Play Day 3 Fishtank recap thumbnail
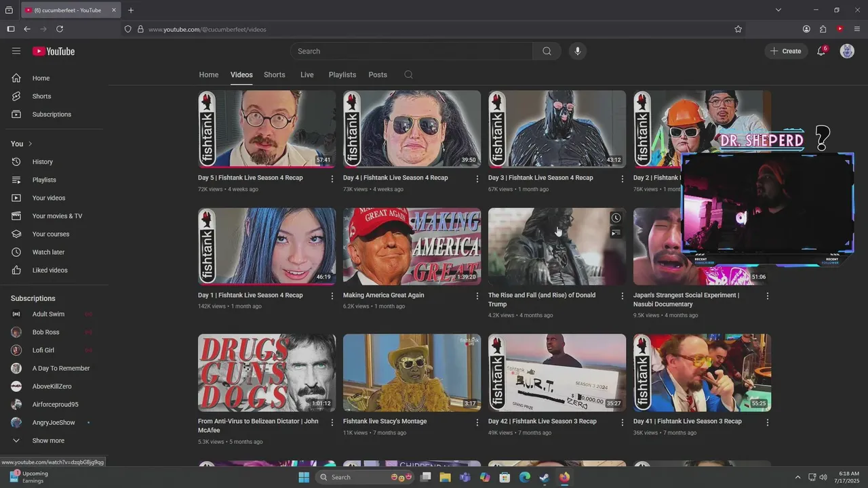The width and height of the screenshot is (868, 488). pyautogui.click(x=557, y=129)
